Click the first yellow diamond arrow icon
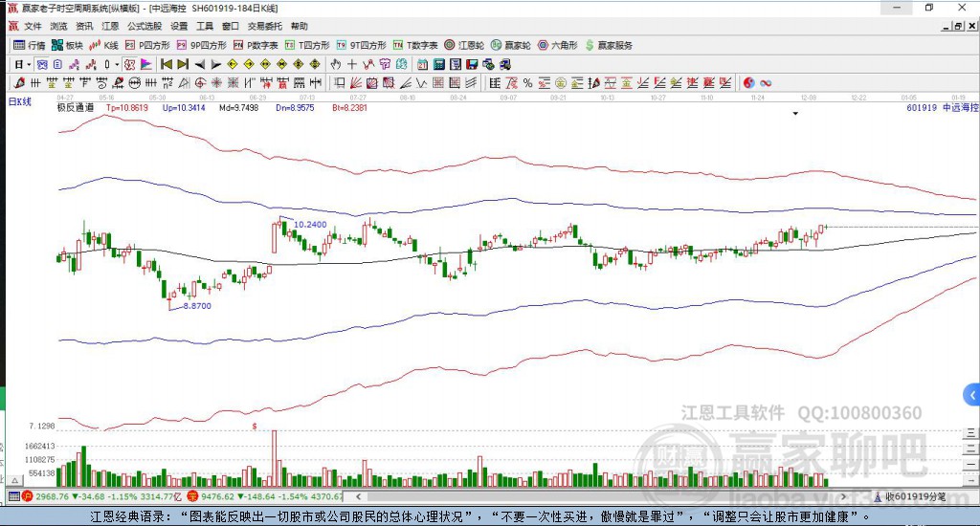This screenshot has width=980, height=526. (233, 64)
